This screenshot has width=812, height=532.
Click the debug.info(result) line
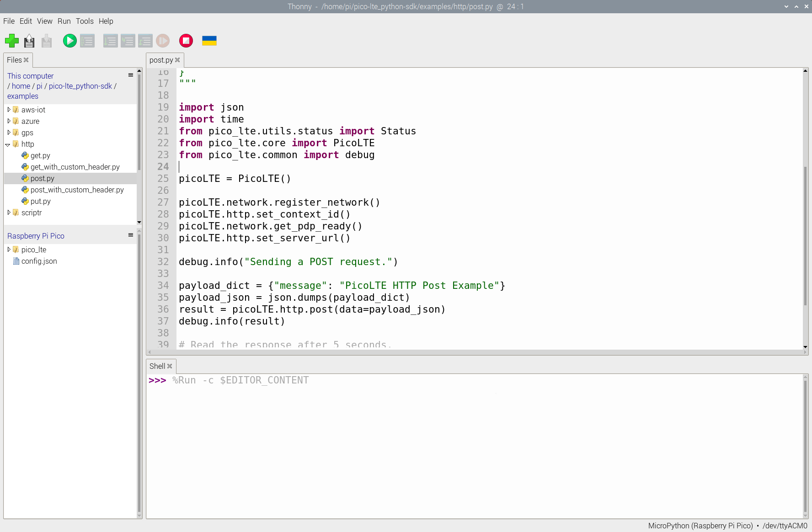coord(232,321)
